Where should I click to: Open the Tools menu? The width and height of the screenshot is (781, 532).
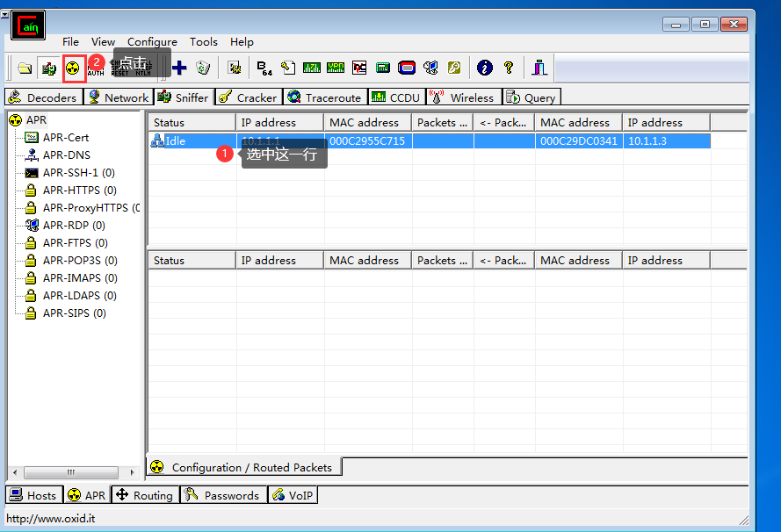click(x=204, y=42)
